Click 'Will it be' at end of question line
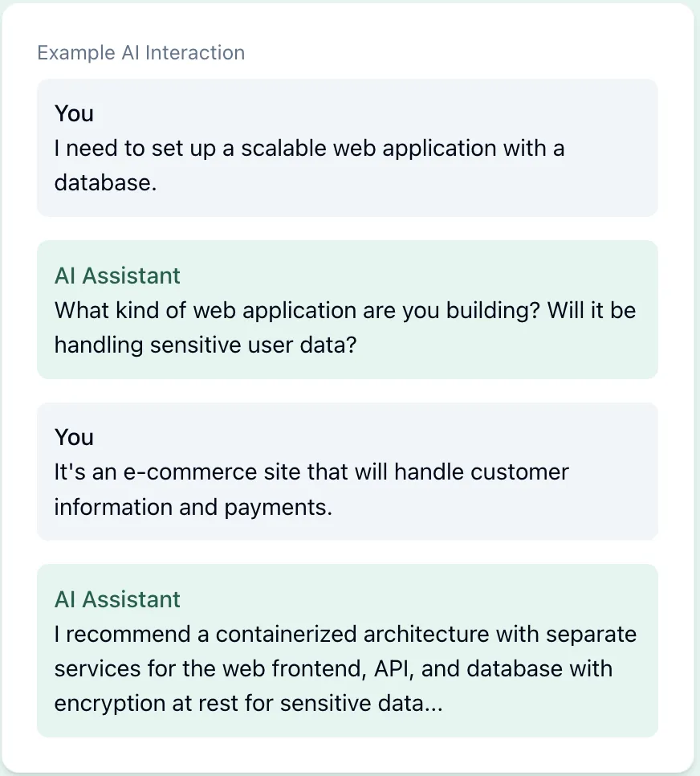700x776 pixels. tap(591, 310)
